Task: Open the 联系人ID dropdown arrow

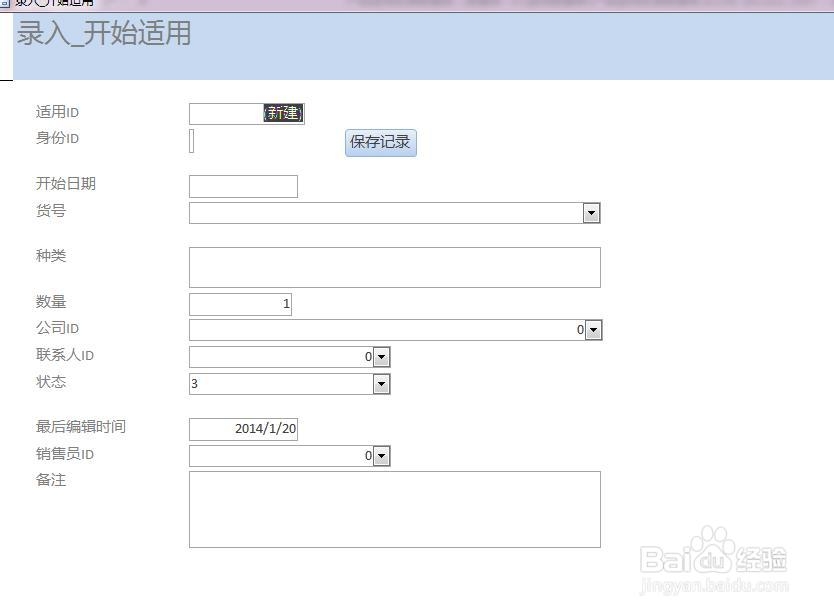Action: pos(381,356)
